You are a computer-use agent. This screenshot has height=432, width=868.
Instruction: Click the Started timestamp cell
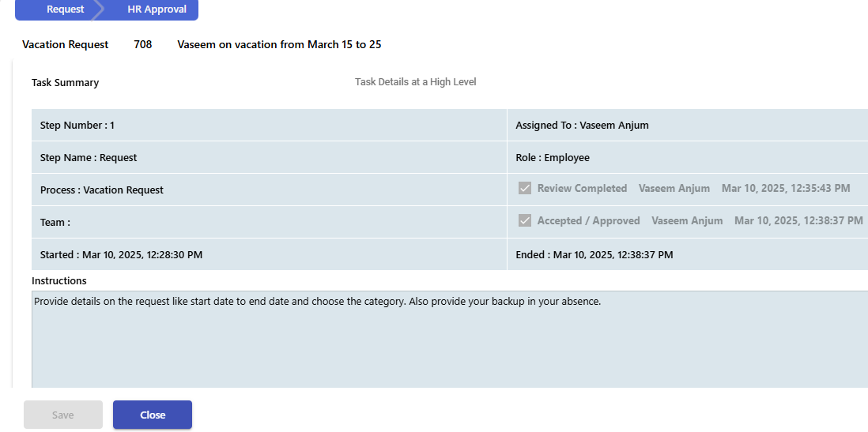(269, 255)
